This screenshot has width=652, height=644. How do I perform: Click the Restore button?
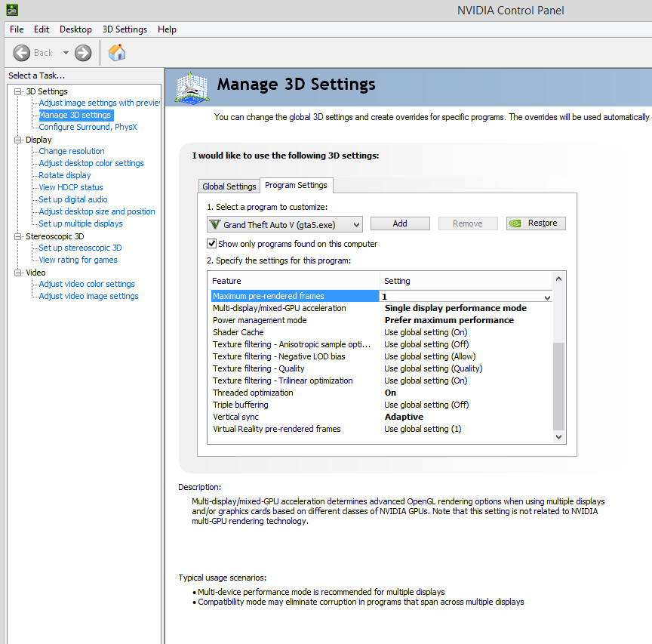click(x=536, y=223)
